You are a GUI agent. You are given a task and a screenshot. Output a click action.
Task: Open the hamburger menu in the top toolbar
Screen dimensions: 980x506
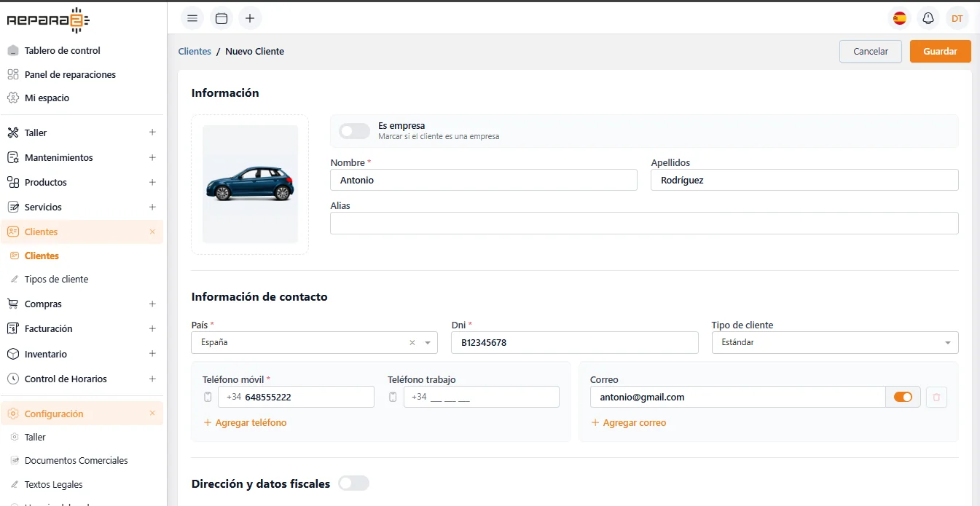point(192,17)
